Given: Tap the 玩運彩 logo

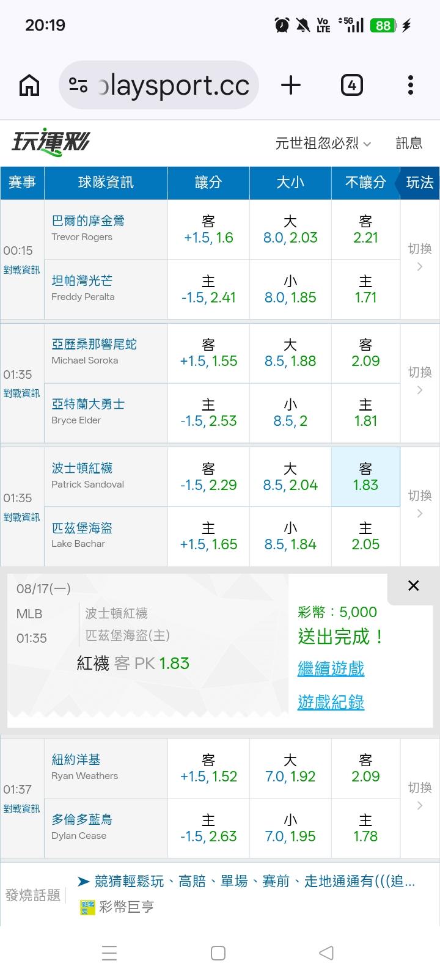Looking at the screenshot, I should [51, 142].
